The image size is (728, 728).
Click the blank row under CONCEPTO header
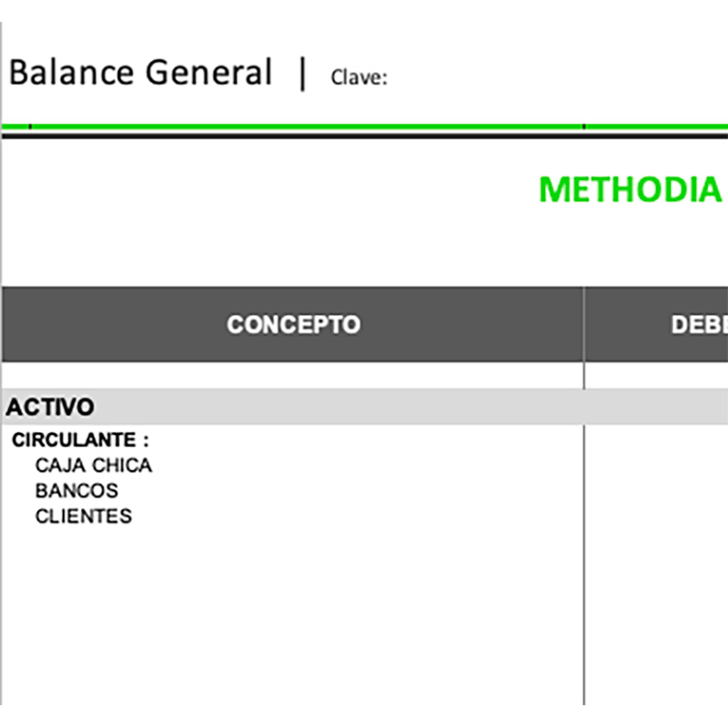(x=291, y=375)
